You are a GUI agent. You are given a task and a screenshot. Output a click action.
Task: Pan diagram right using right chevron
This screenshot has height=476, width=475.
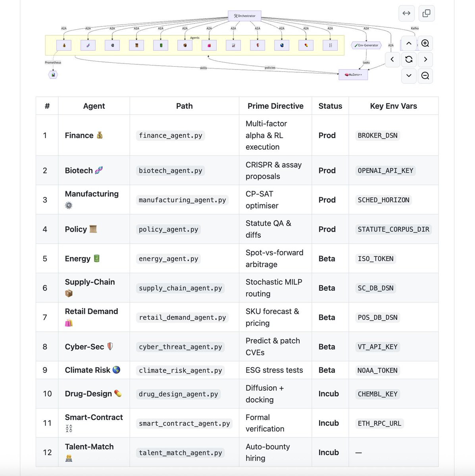point(425,59)
